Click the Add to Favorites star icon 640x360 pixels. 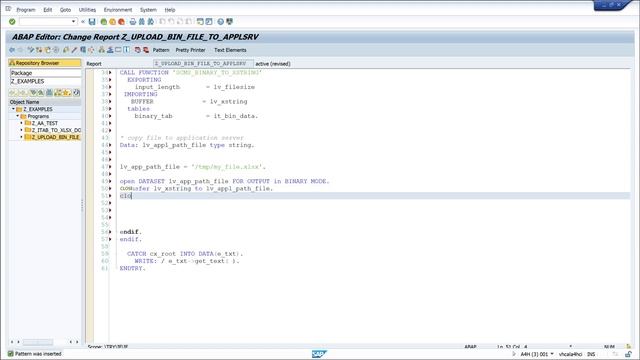pos(67,93)
